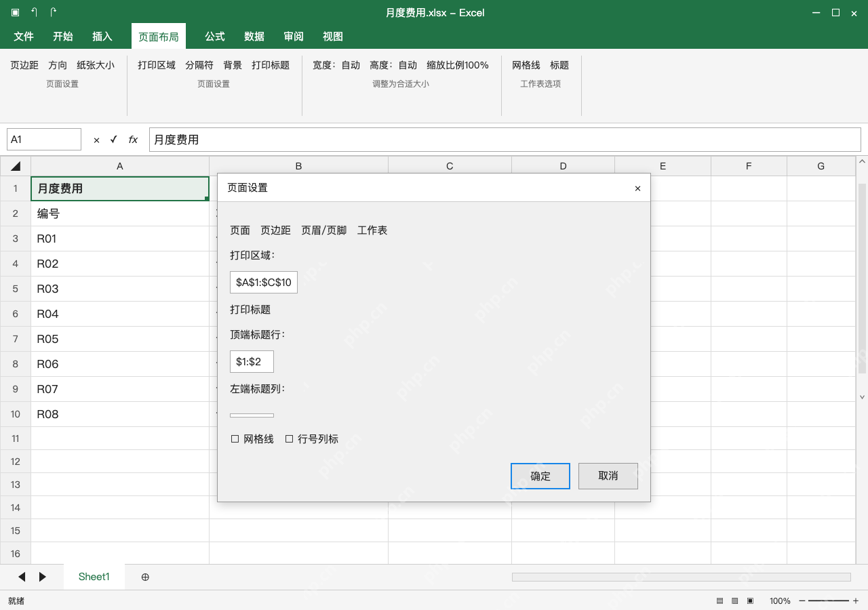Select cell containing R05
Screen dimensions: 868x610
120,339
